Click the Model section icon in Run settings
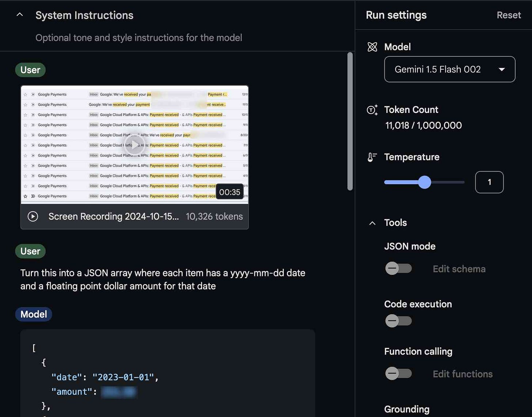This screenshot has height=417, width=532. tap(372, 47)
